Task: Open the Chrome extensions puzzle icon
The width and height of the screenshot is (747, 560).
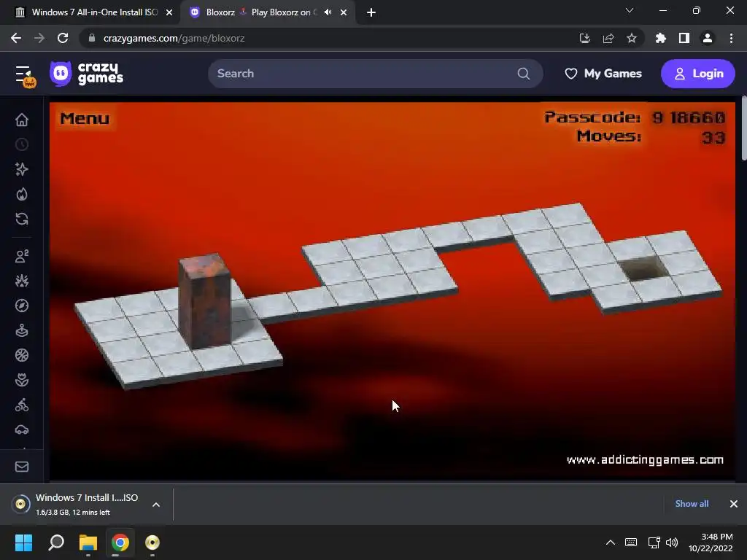Action: [x=661, y=38]
